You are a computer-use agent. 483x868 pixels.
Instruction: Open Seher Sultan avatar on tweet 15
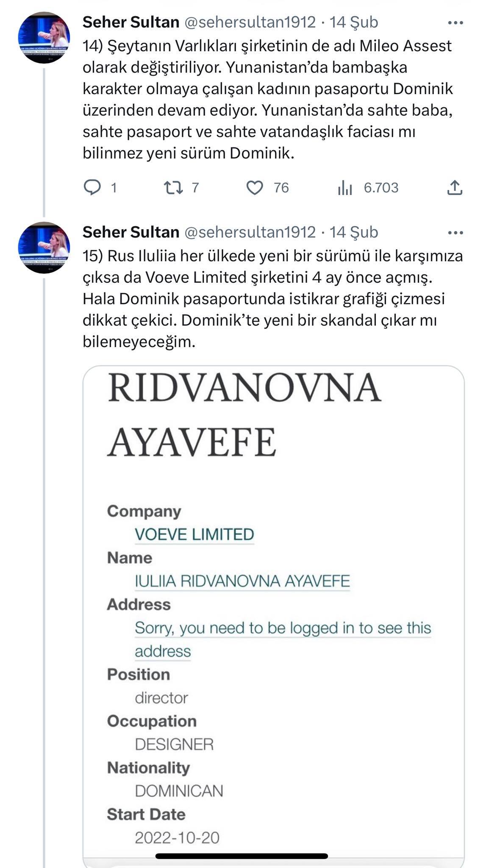pyautogui.click(x=44, y=248)
